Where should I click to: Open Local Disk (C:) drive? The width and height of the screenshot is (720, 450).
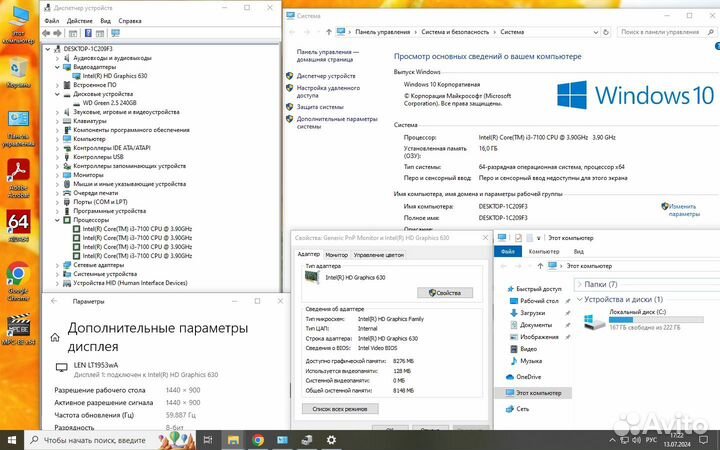tap(643, 319)
